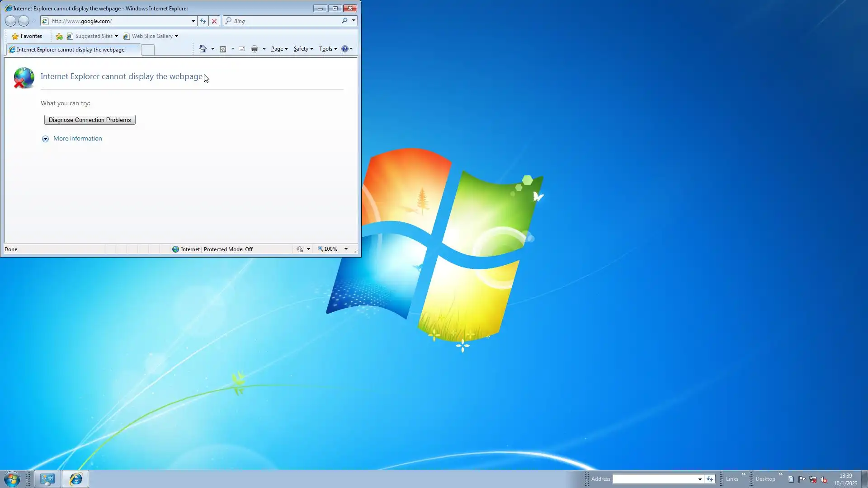
Task: Open Internet Explorer from the taskbar
Action: (x=75, y=479)
